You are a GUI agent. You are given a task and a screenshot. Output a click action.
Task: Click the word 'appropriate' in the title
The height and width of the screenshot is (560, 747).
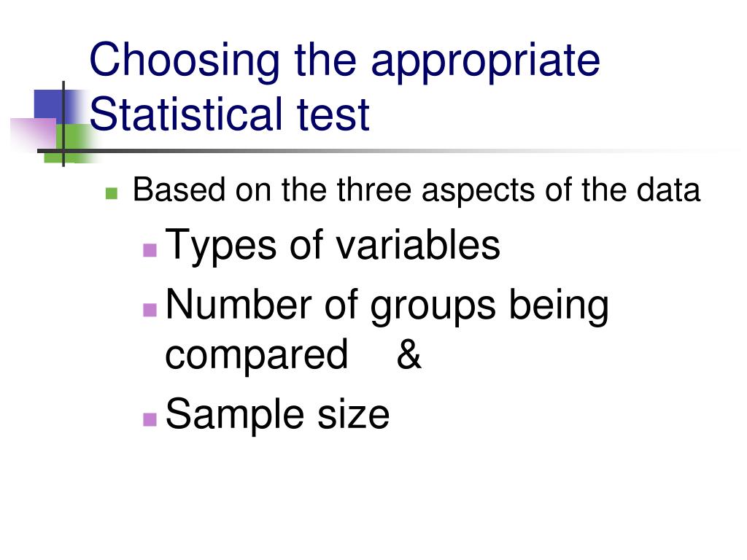(x=485, y=62)
